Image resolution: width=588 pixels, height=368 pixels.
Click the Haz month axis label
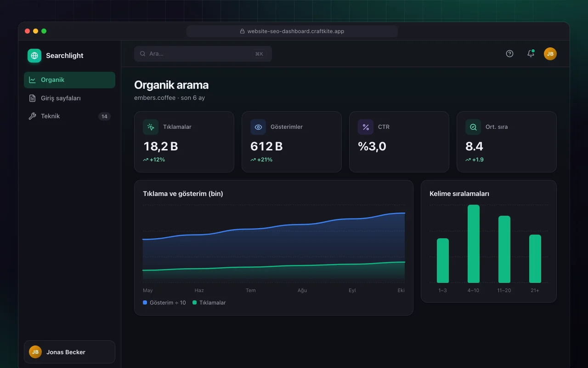point(199,290)
